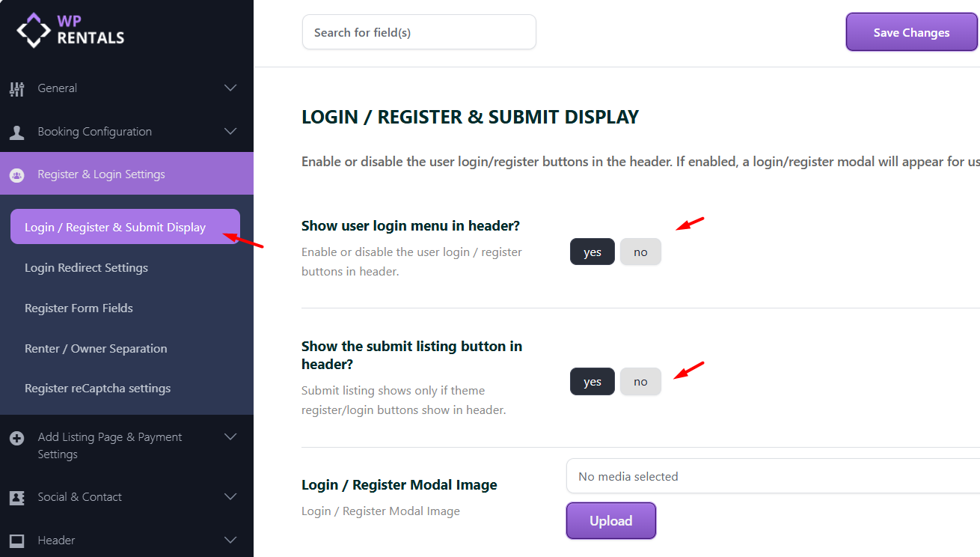Open Register Form Fields submenu
980x557 pixels.
coord(79,308)
